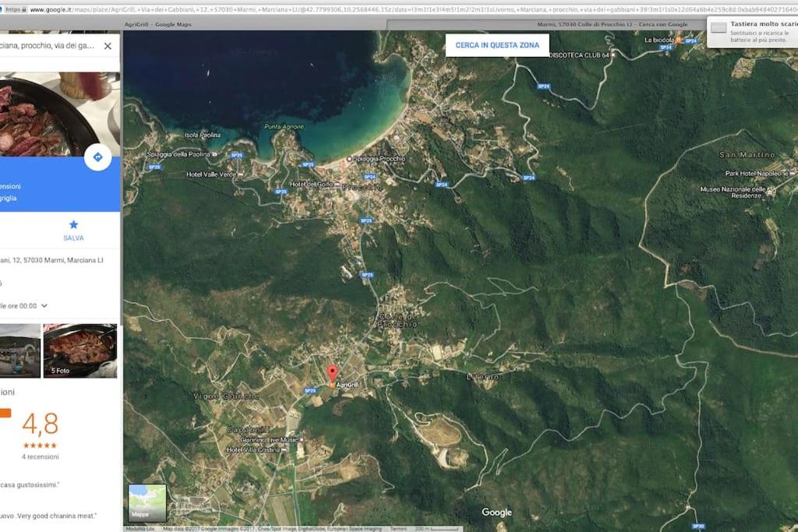Save the place with the SALVA star
Image resolution: width=798 pixels, height=532 pixels.
[73, 230]
